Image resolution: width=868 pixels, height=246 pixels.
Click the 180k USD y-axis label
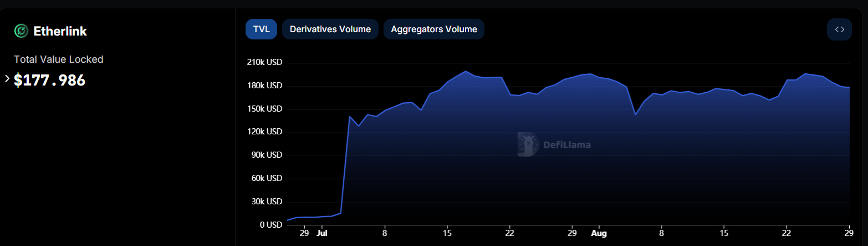[264, 86]
